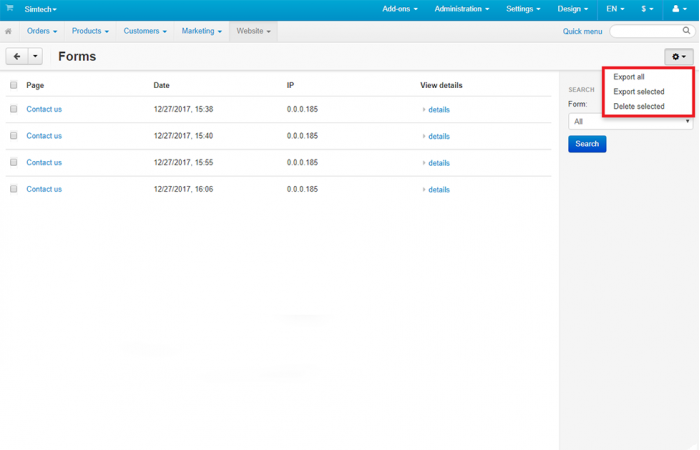700x450 pixels.
Task: Open the Website menu
Action: [254, 31]
